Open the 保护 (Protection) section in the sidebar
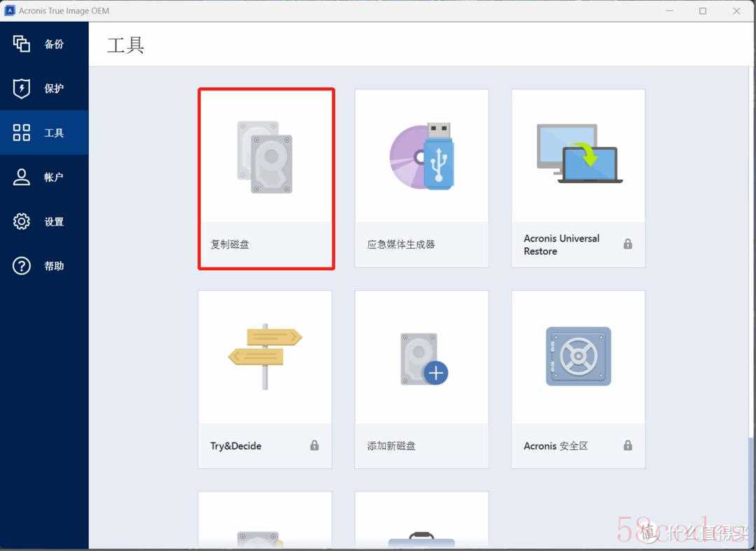756x551 pixels. pyautogui.click(x=44, y=88)
